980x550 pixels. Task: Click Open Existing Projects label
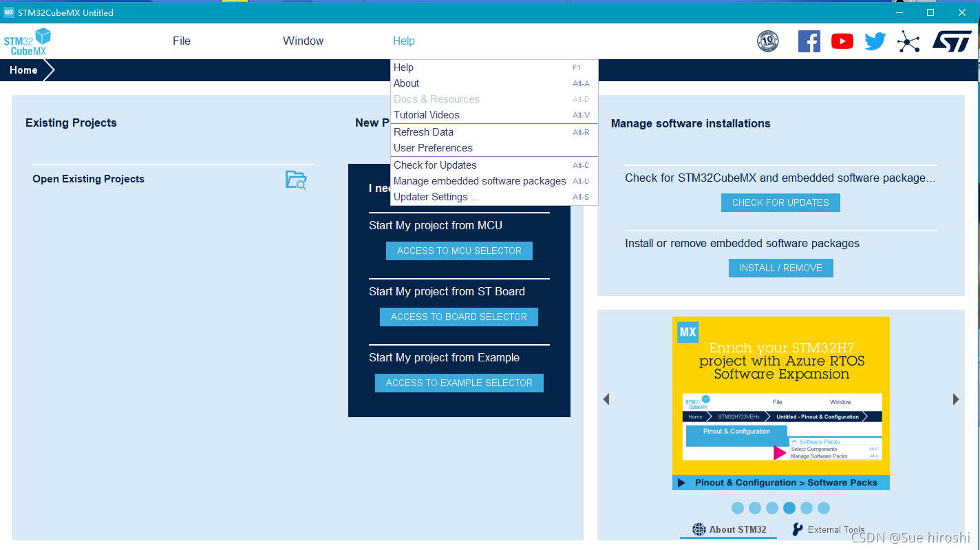click(x=88, y=179)
